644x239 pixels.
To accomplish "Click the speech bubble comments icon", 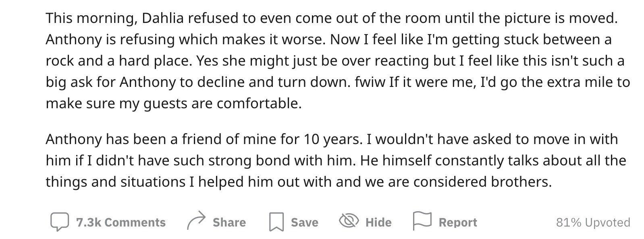I will coord(59,222).
